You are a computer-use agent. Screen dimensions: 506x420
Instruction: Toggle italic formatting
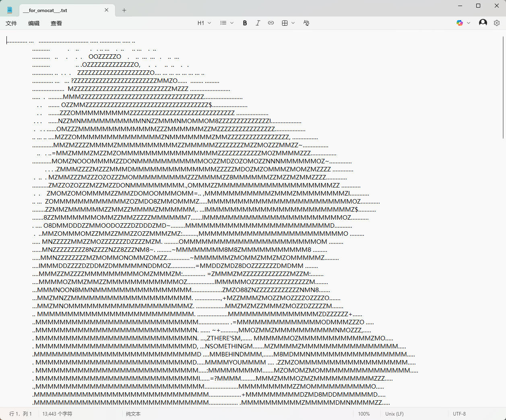pyautogui.click(x=258, y=23)
